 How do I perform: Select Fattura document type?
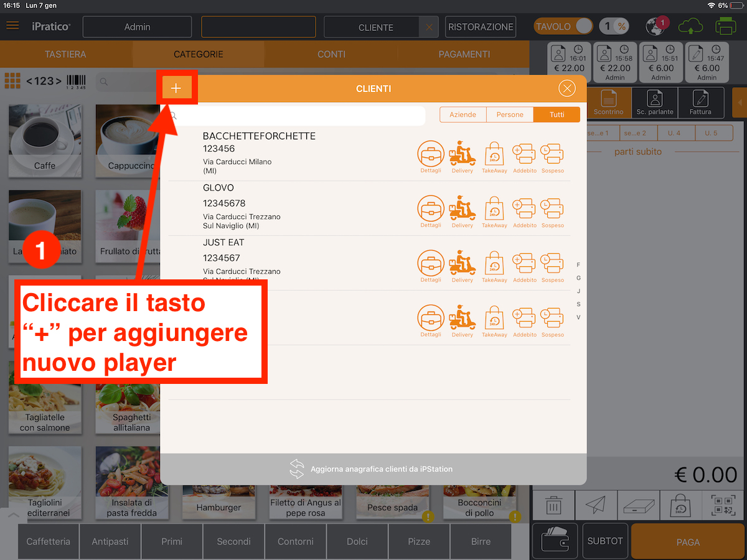point(700,103)
